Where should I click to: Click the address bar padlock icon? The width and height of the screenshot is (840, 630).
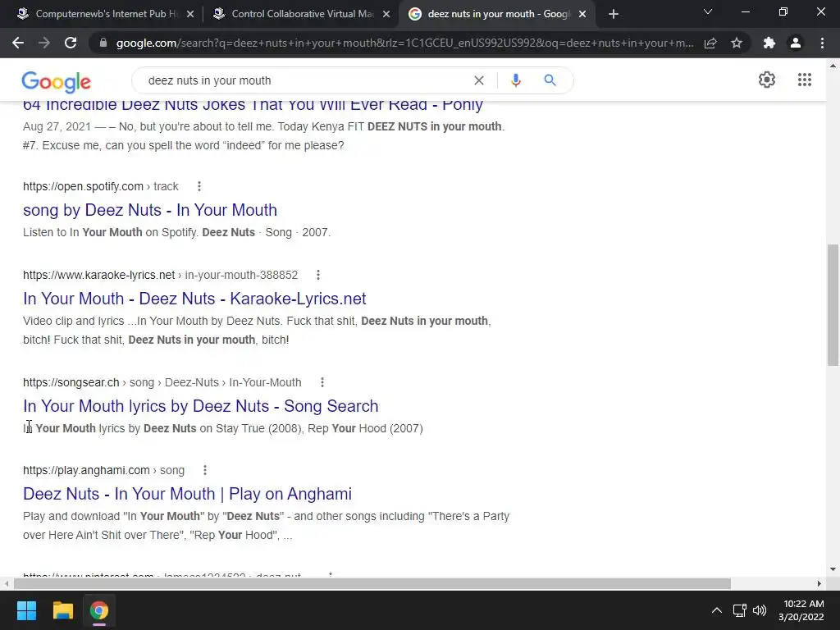point(103,43)
